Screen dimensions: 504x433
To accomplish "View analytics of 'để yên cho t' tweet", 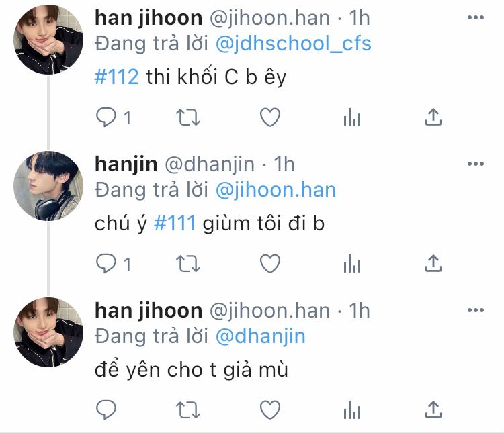I will (352, 410).
